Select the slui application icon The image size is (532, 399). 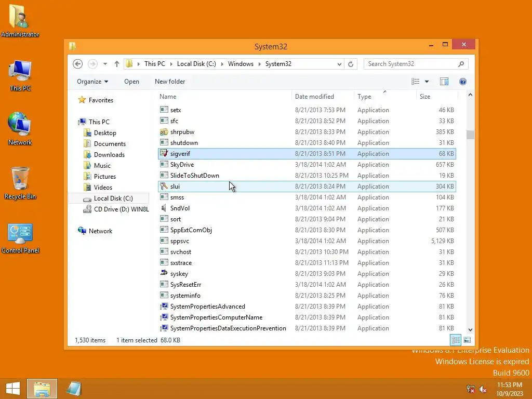coord(164,187)
